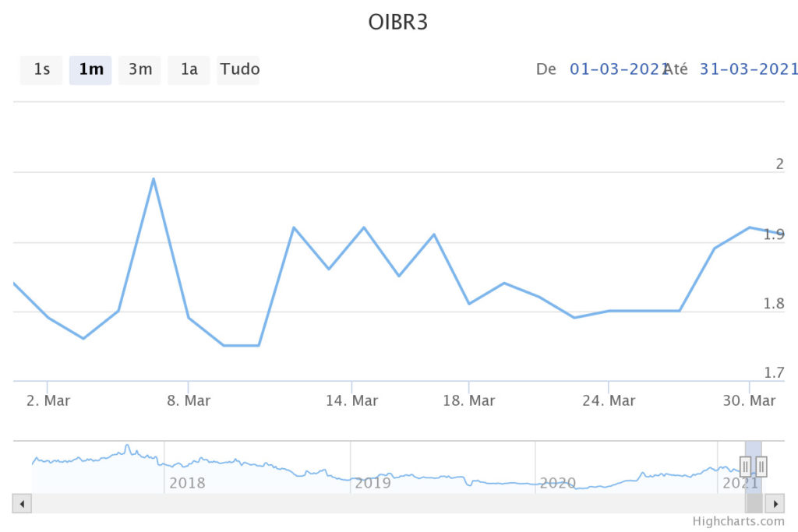Click the 8. Mar axis label
Viewport: 798px width, 532px height.
pyautogui.click(x=189, y=401)
